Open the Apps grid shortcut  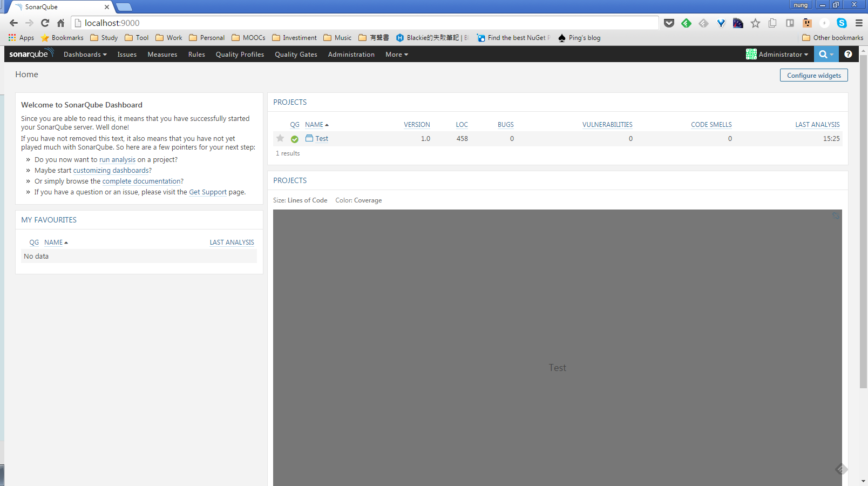point(21,38)
